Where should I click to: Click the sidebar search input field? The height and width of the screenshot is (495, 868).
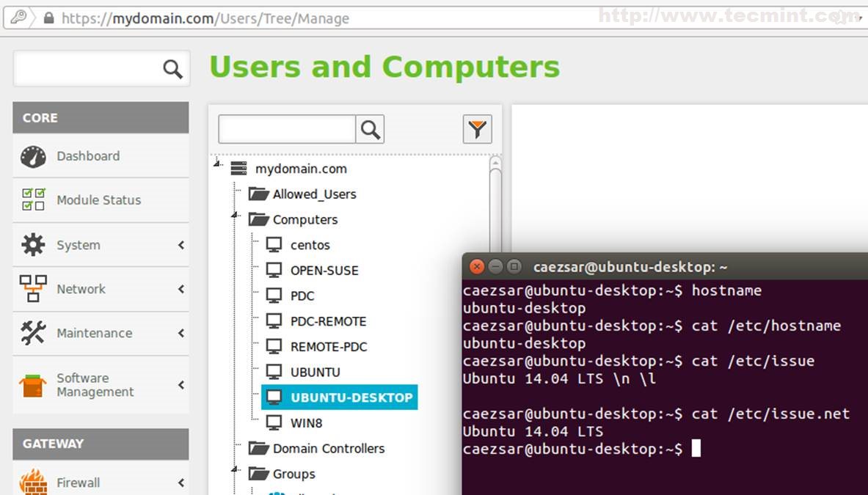(88, 69)
